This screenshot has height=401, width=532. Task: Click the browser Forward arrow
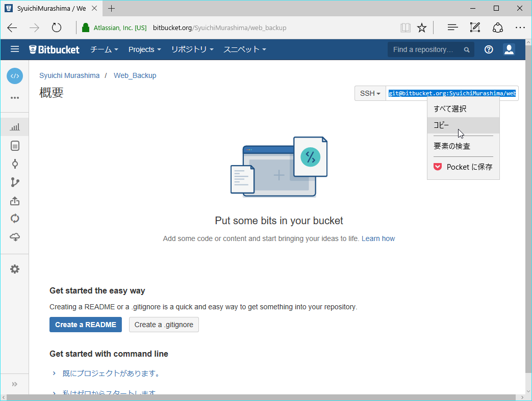[34, 28]
